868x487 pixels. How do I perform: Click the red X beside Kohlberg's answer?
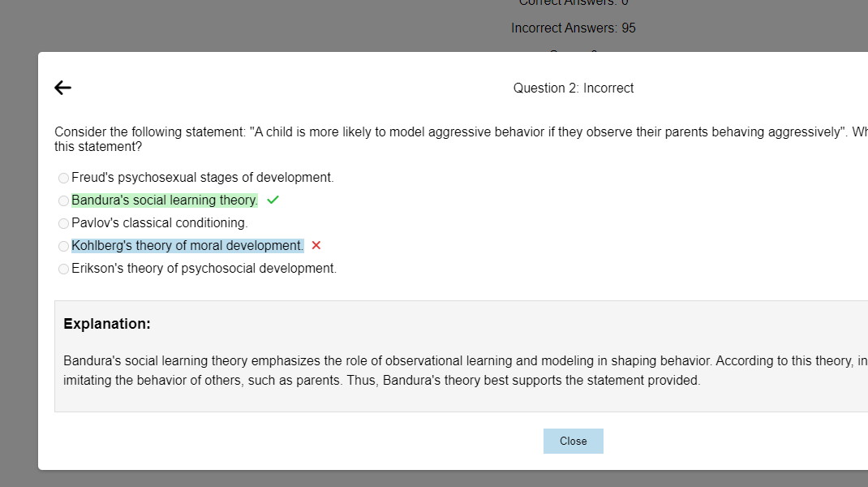pos(316,245)
